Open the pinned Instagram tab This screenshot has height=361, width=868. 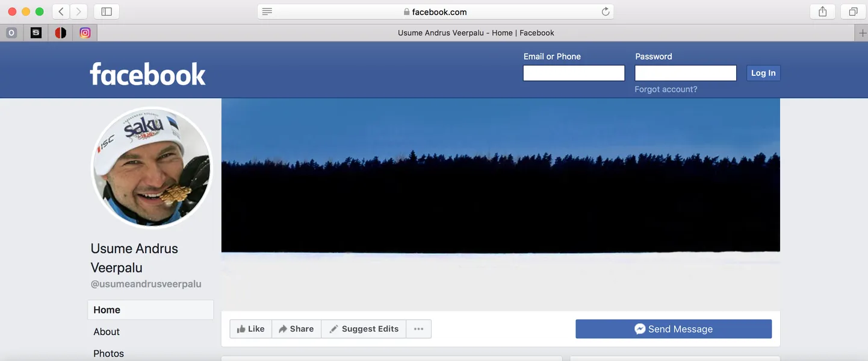coord(85,33)
